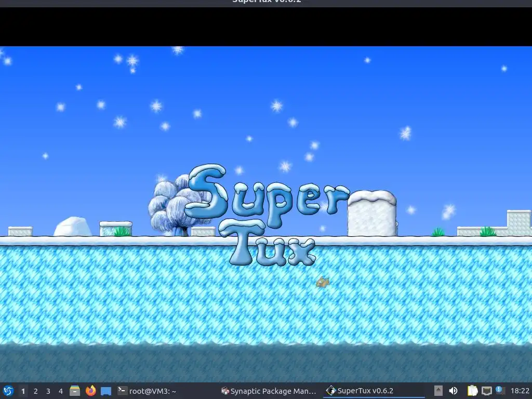Open the clipboard manager tray icon

tap(472, 391)
